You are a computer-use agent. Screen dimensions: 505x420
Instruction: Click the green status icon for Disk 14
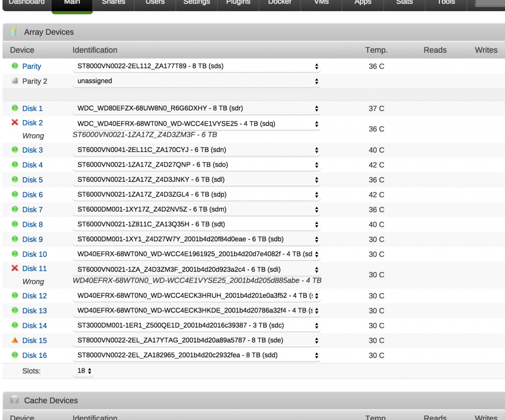[15, 325]
